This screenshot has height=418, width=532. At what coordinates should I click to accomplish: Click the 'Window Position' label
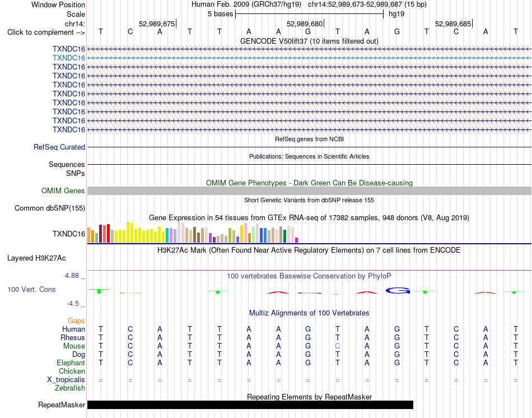pos(58,4)
